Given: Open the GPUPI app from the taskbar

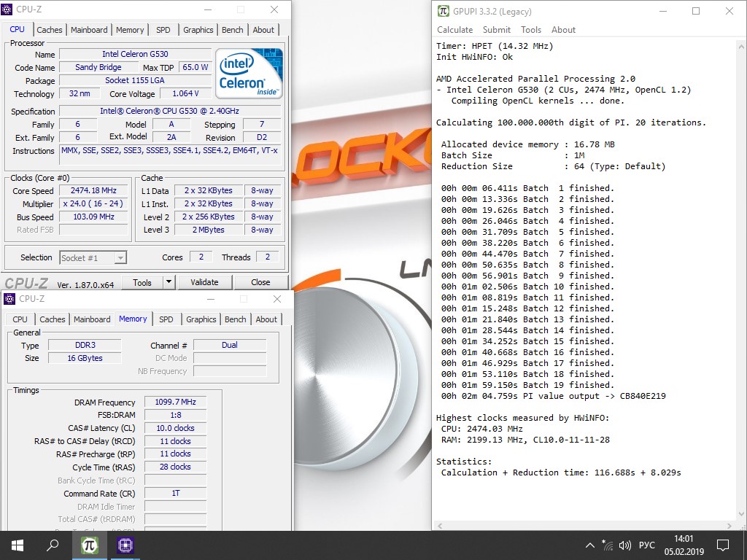Looking at the screenshot, I should [x=89, y=545].
